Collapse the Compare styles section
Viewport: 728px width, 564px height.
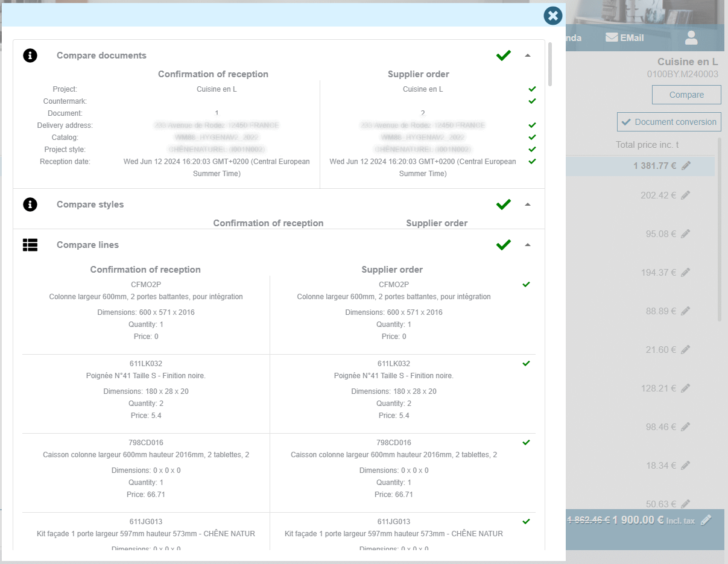[528, 204]
